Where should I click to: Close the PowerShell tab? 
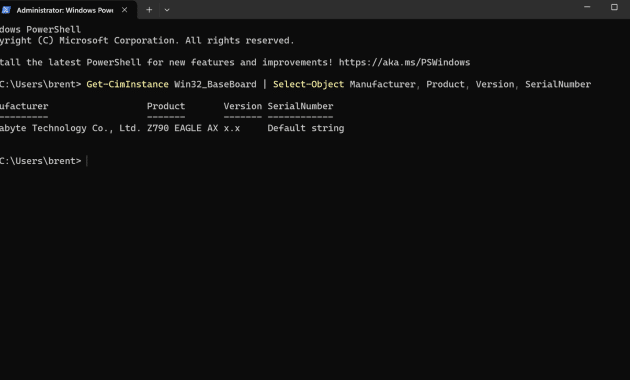click(x=125, y=10)
